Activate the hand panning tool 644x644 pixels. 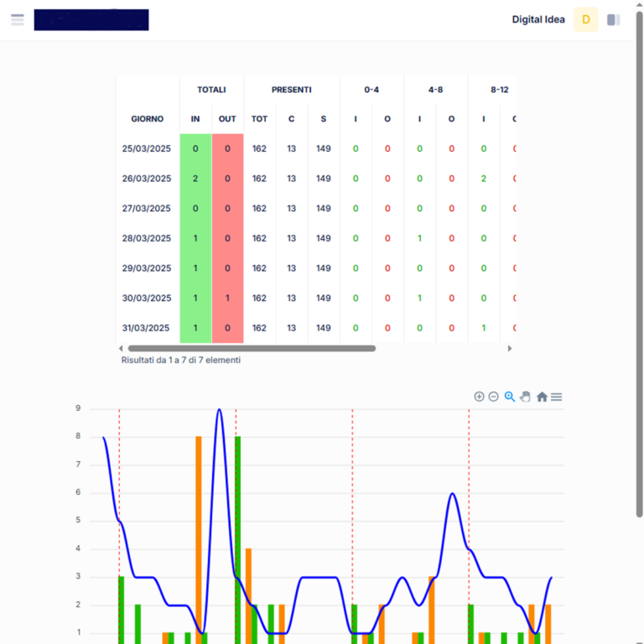coord(525,397)
